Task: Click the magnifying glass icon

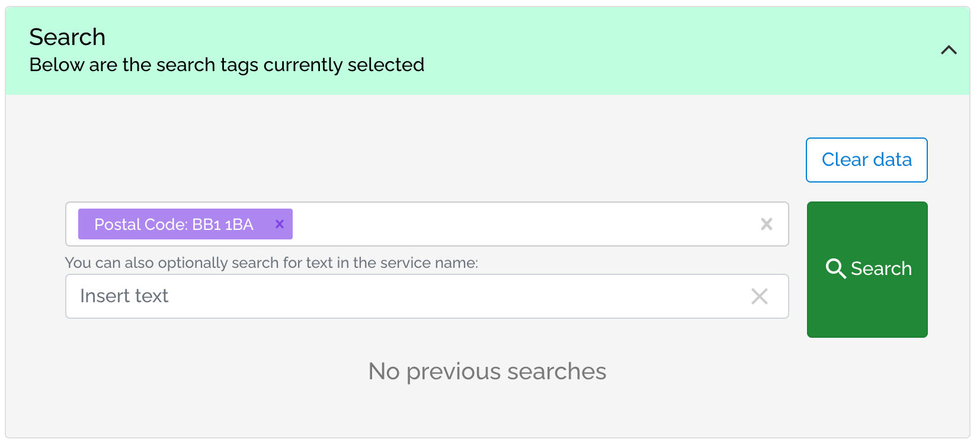Action: (835, 268)
